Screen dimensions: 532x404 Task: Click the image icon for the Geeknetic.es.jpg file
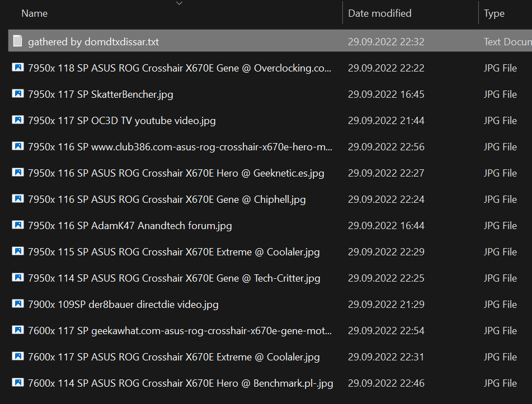click(18, 173)
